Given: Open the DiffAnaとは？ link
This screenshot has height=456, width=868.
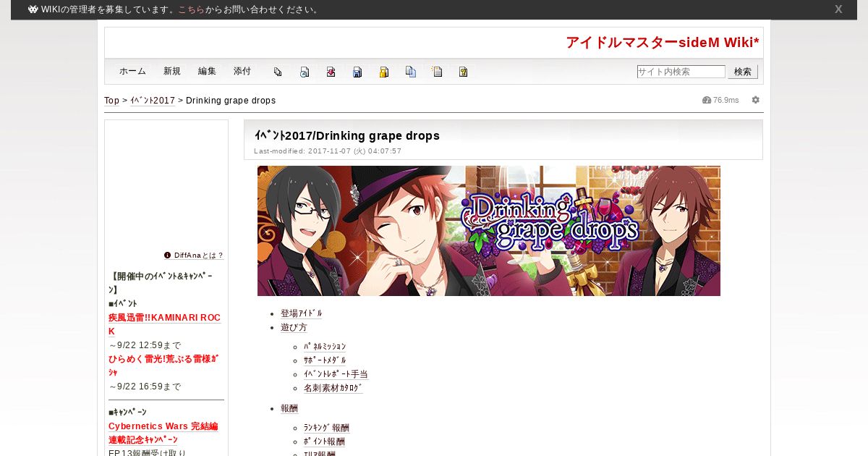Looking at the screenshot, I should click(199, 256).
